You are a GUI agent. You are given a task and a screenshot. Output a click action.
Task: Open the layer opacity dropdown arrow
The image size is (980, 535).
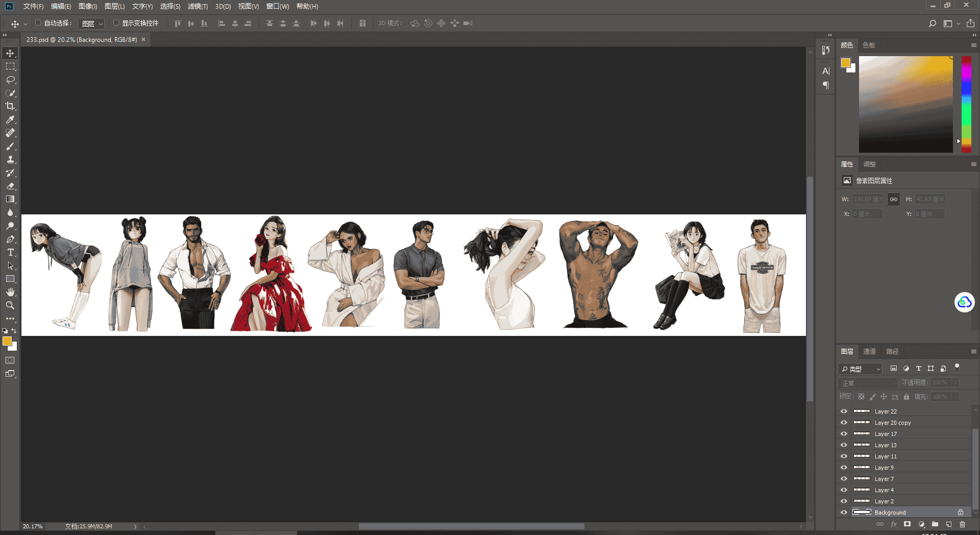point(955,382)
